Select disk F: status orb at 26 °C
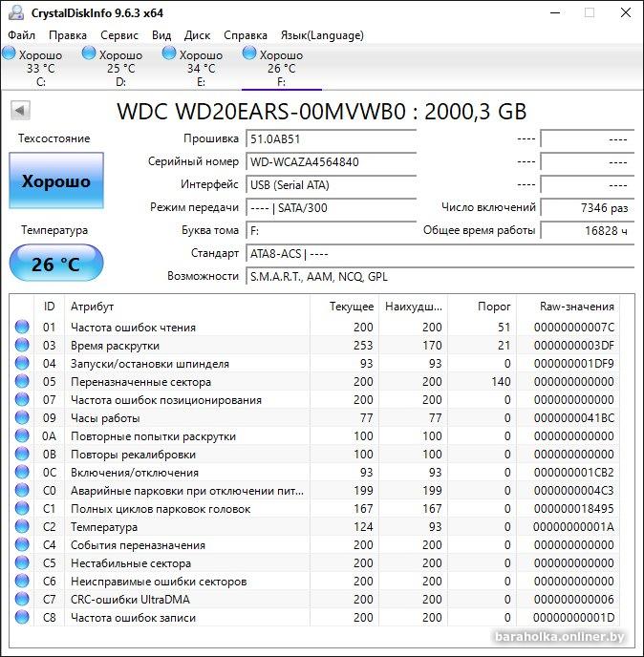 pos(249,53)
